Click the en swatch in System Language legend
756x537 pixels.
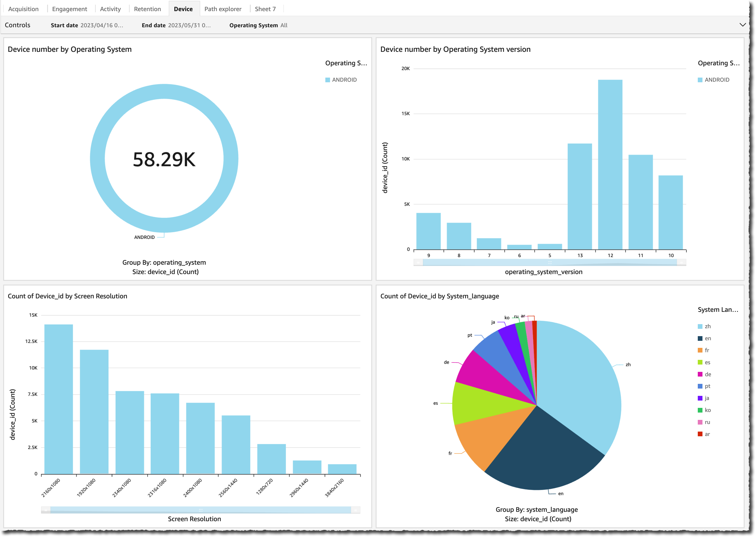point(700,338)
